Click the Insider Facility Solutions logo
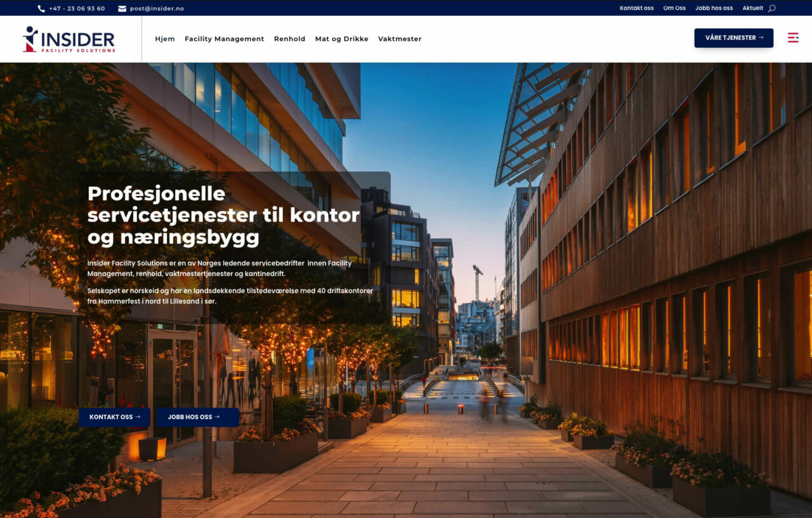This screenshot has height=518, width=812. [x=70, y=38]
